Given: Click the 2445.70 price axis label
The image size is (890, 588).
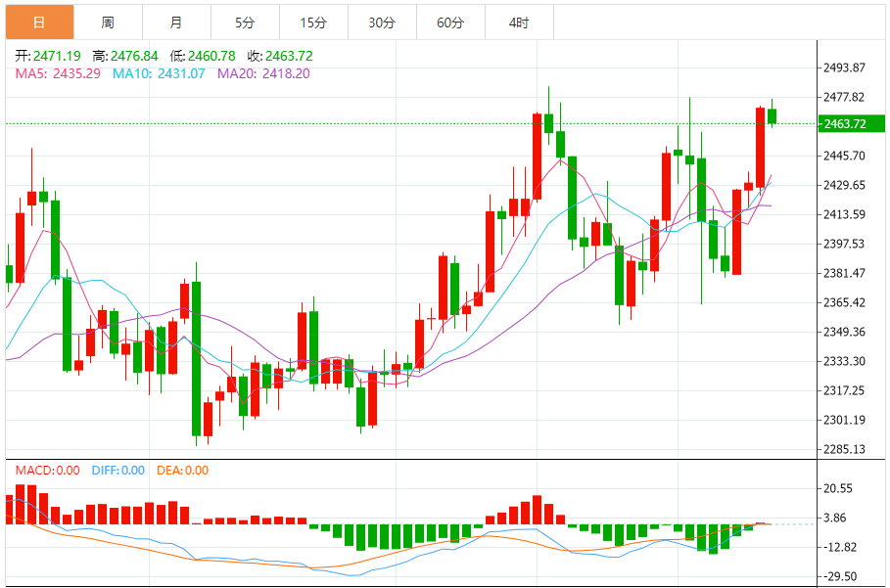Looking at the screenshot, I should 845,156.
